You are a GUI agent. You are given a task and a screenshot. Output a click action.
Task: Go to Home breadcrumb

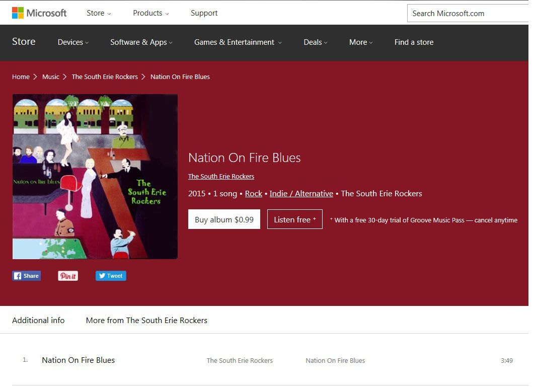click(x=21, y=77)
